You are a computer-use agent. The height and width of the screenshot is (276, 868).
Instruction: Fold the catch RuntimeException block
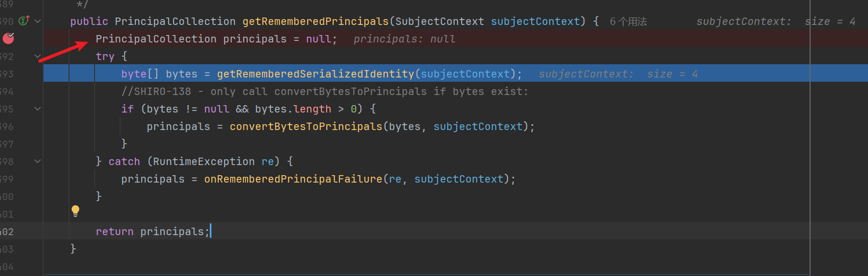click(x=38, y=161)
